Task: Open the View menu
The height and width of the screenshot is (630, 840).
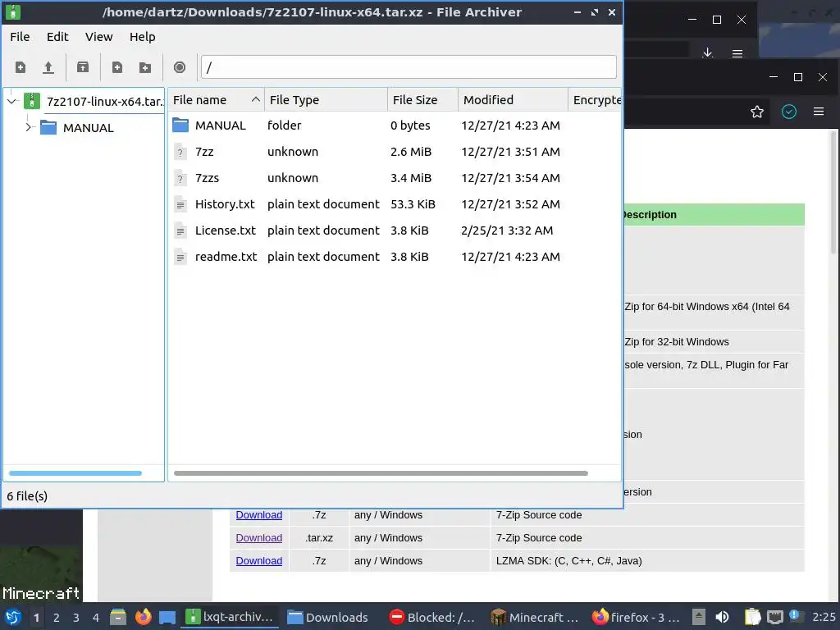Action: pos(98,36)
